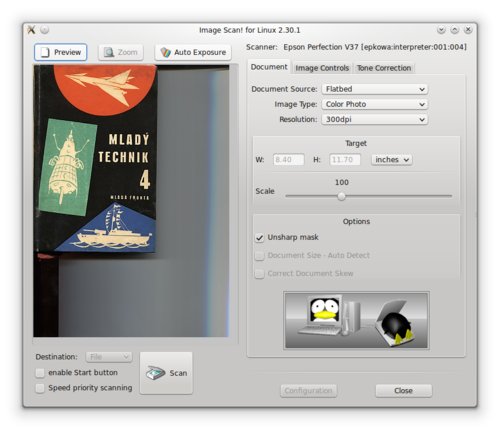
Task: Click the Scale value 100 label
Action: [342, 182]
